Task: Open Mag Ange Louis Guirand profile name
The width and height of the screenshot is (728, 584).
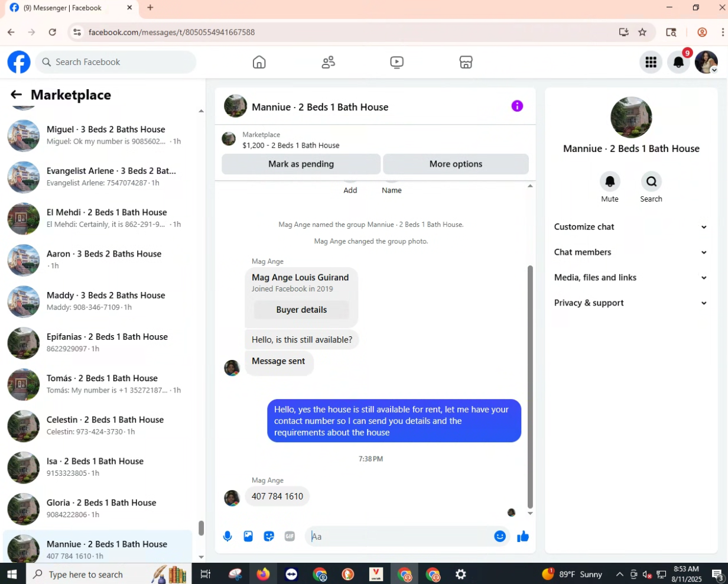Action: click(x=300, y=277)
